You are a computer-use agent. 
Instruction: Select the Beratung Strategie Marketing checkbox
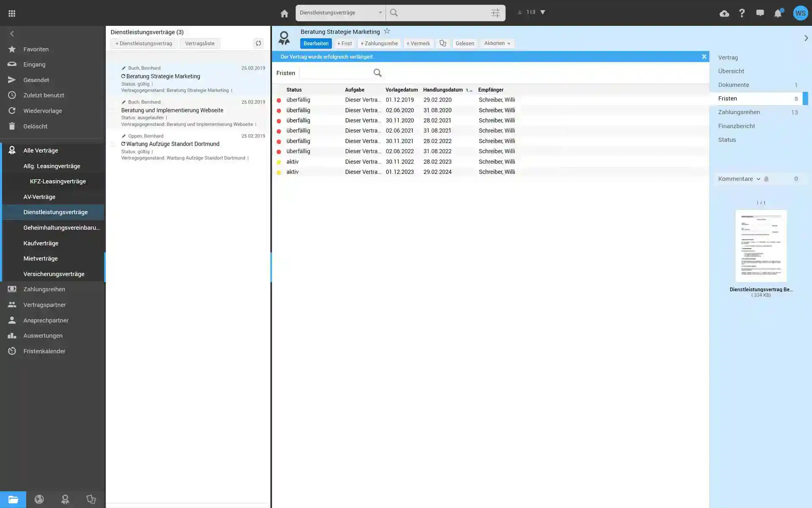[x=112, y=77]
